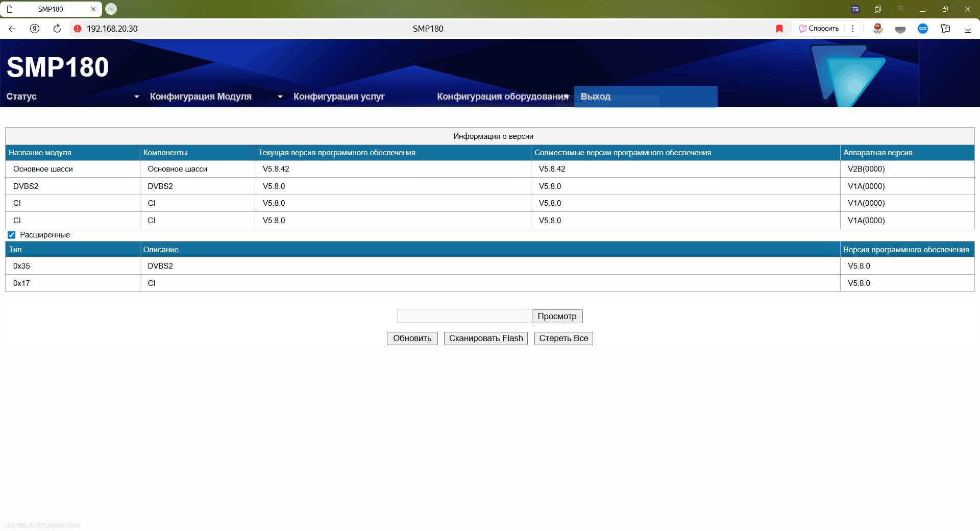
Task: Close the SMP180 tab
Action: click(x=93, y=9)
